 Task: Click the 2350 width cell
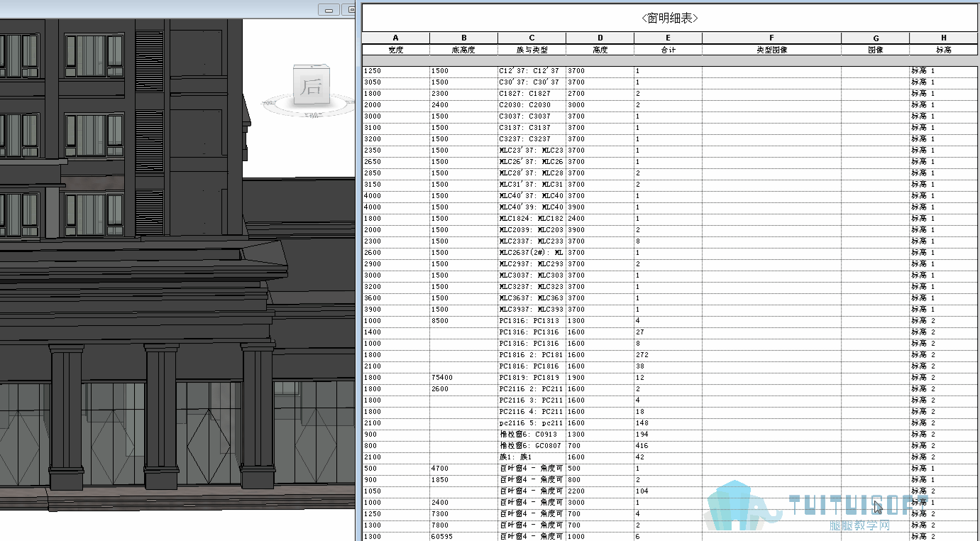tap(395, 151)
